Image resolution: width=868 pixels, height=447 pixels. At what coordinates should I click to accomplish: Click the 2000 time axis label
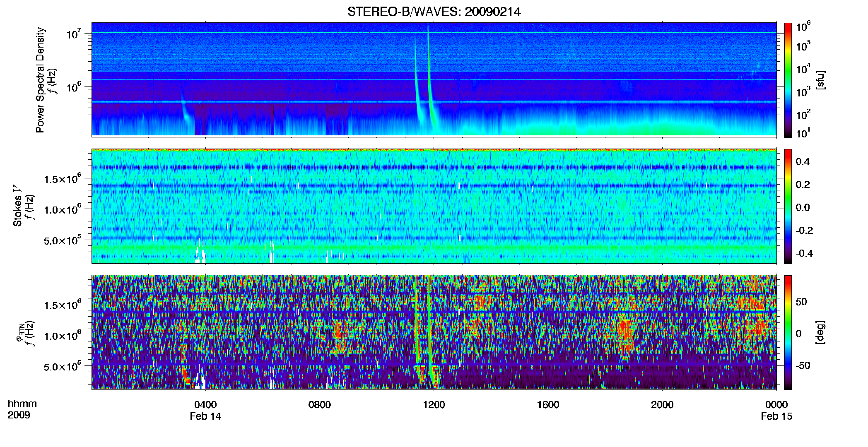click(662, 405)
